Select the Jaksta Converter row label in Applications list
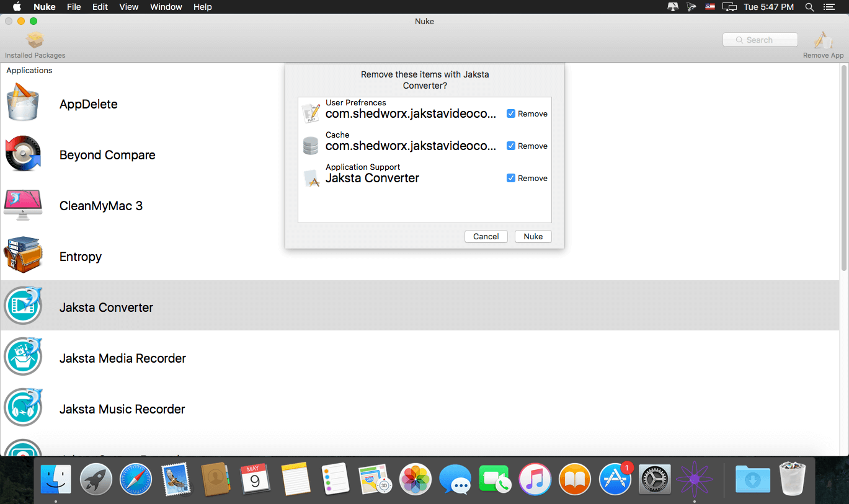The width and height of the screenshot is (849, 504). click(x=106, y=307)
